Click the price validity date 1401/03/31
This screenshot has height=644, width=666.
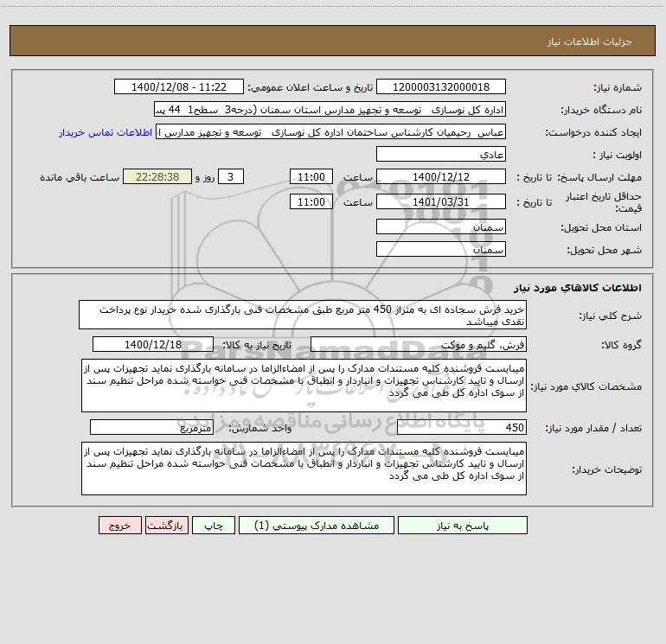click(x=441, y=201)
